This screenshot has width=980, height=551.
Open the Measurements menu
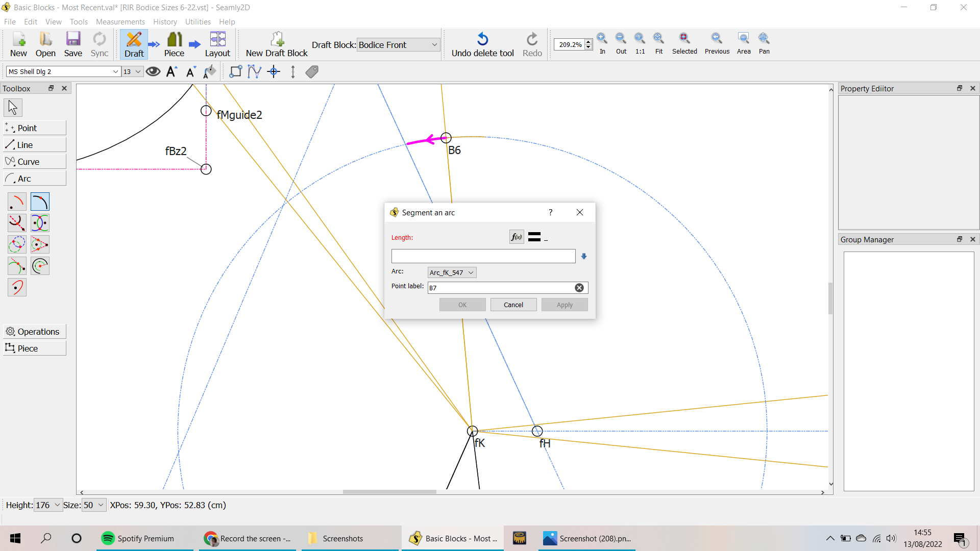[120, 22]
